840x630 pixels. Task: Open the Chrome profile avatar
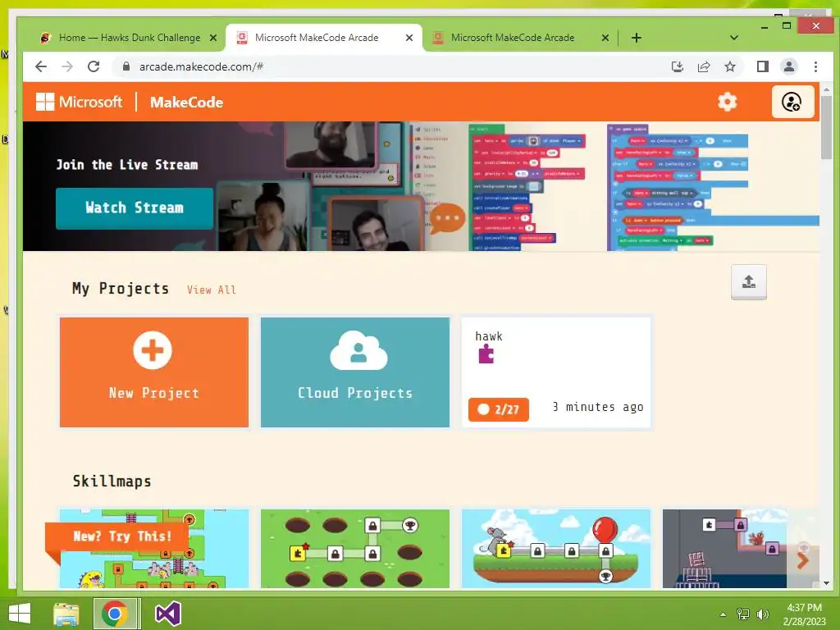coord(788,66)
